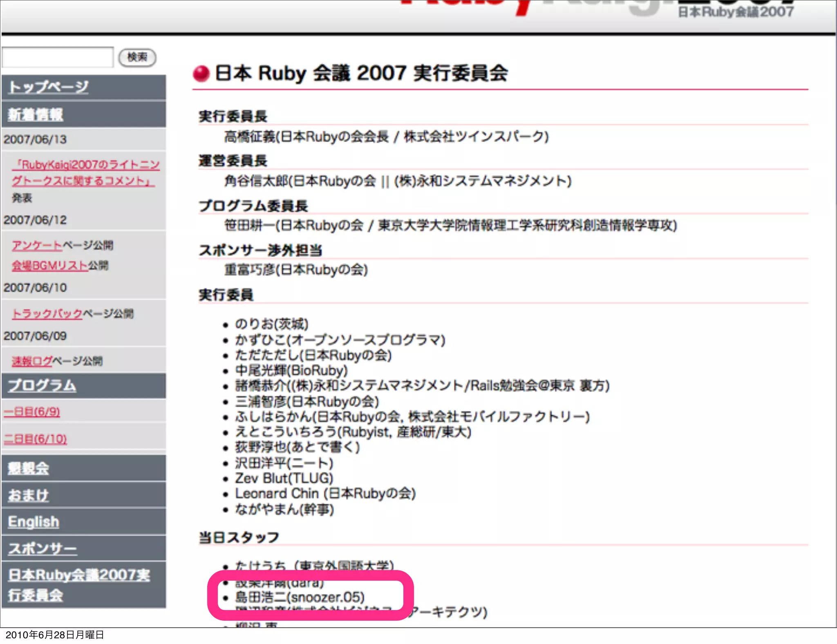Open the 会場BGMリスト link

(49, 266)
